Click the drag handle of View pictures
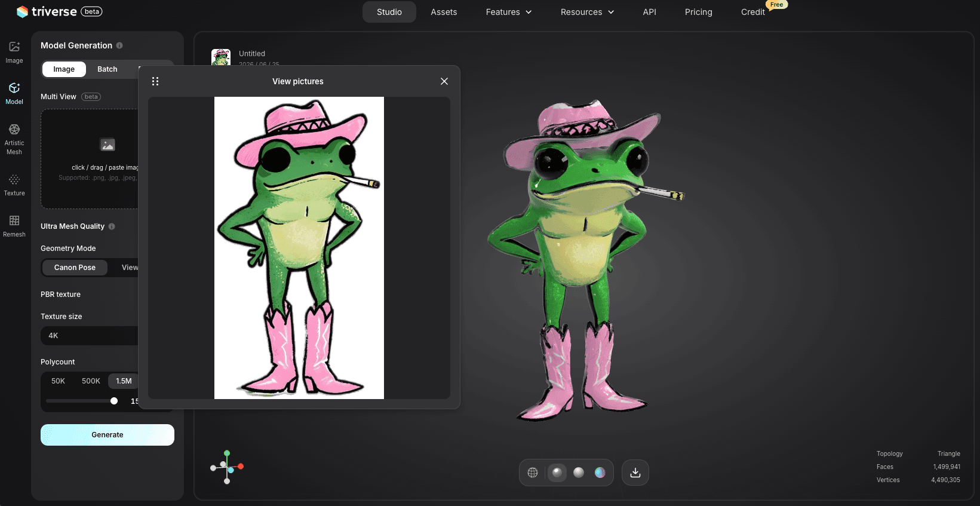 click(155, 81)
